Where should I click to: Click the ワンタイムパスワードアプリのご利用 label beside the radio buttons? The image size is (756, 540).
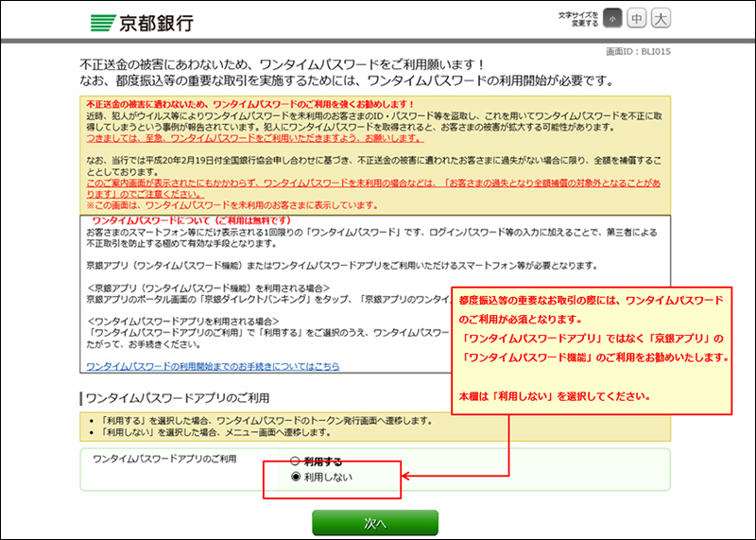coord(164,459)
